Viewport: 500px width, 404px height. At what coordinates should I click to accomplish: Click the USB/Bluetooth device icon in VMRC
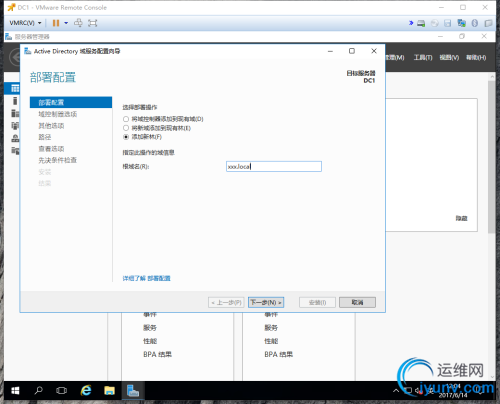click(x=475, y=23)
